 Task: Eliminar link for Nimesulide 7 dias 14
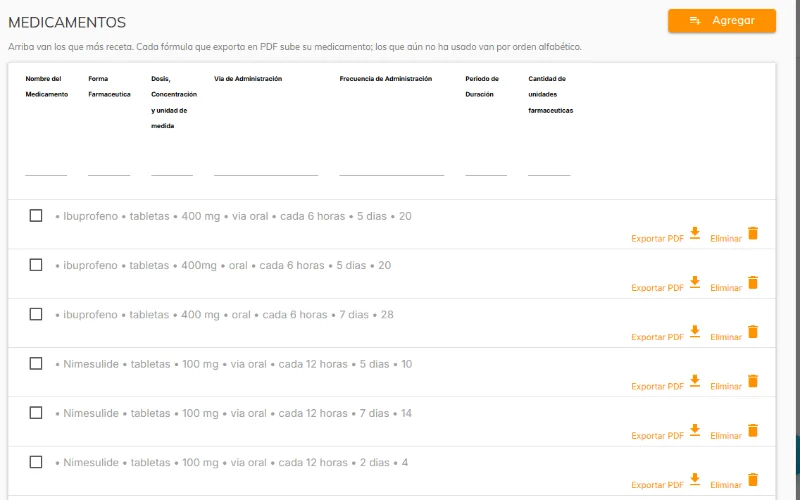tap(726, 436)
